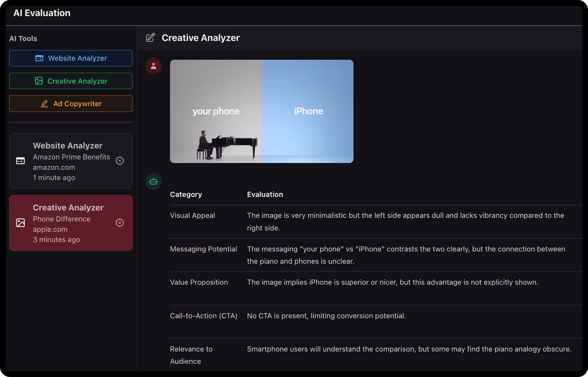Select the Amazon Prime Benefits history card
The width and height of the screenshot is (588, 377).
71,161
